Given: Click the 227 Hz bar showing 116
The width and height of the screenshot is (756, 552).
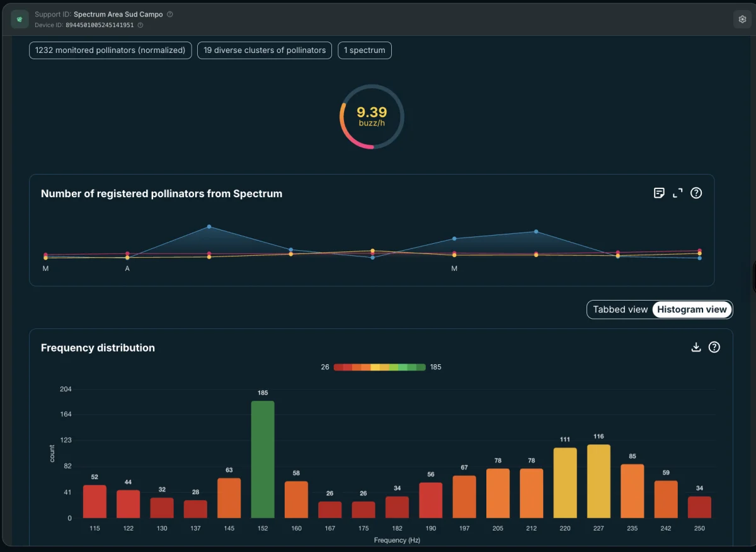Looking at the screenshot, I should click(598, 481).
